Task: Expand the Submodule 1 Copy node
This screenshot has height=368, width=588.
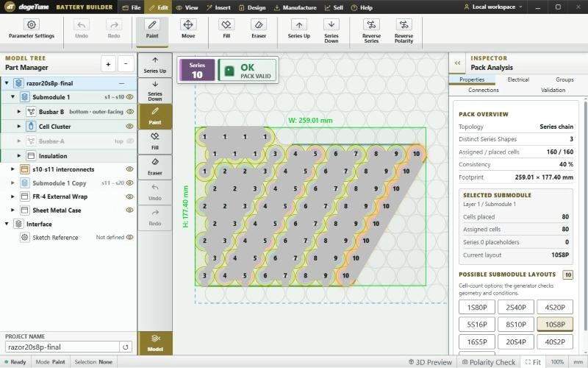Action: coord(12,183)
